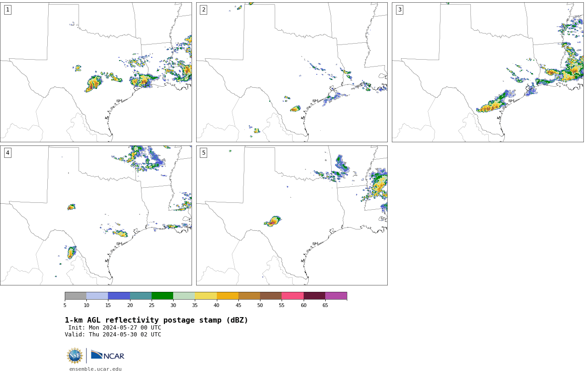
Task: Click the colorbar tick label 50
Action: pos(260,305)
